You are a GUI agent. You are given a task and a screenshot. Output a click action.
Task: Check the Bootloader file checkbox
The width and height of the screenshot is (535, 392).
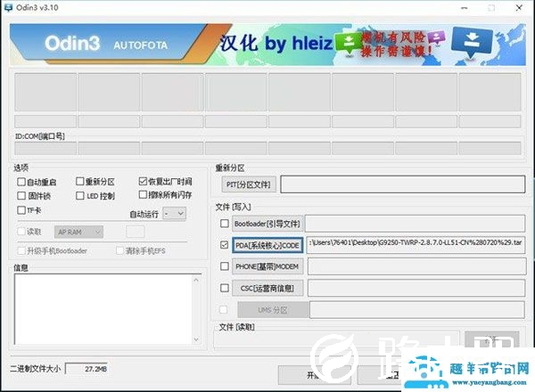(225, 224)
